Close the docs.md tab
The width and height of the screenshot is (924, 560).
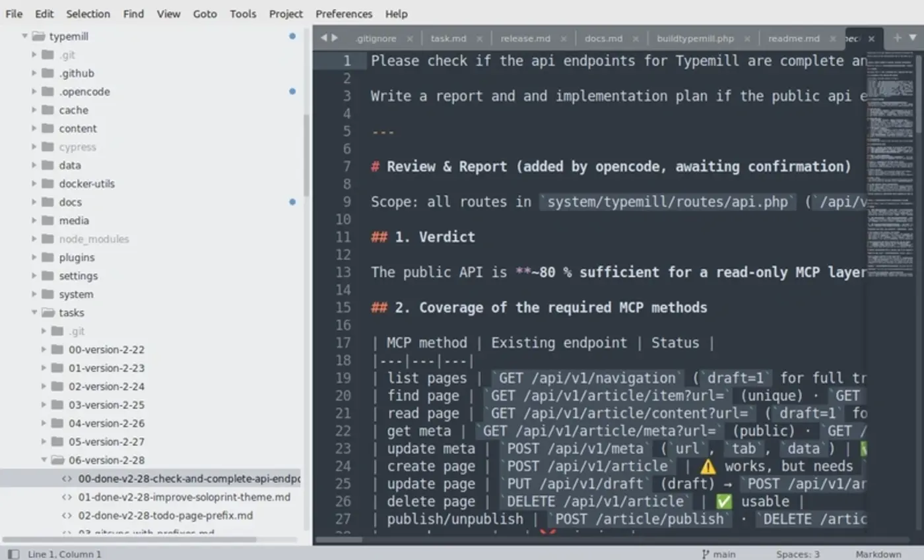click(x=636, y=39)
